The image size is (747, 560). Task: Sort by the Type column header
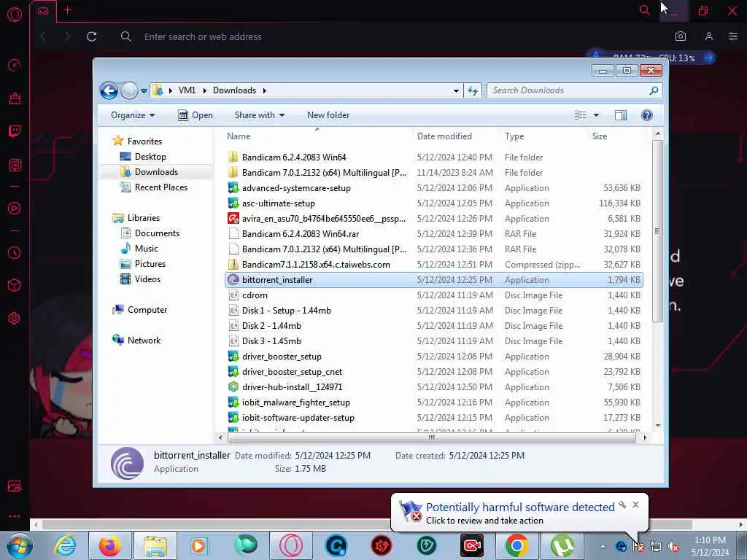click(x=514, y=136)
